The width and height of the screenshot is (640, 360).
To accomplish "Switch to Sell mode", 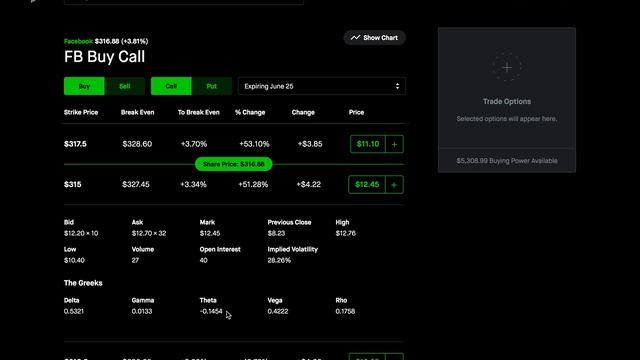I will point(124,86).
